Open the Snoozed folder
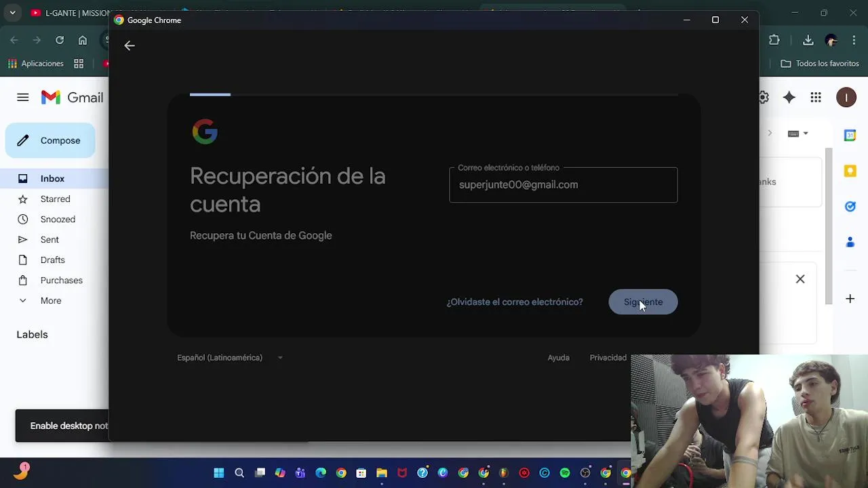Viewport: 868px width, 488px height. [x=58, y=219]
